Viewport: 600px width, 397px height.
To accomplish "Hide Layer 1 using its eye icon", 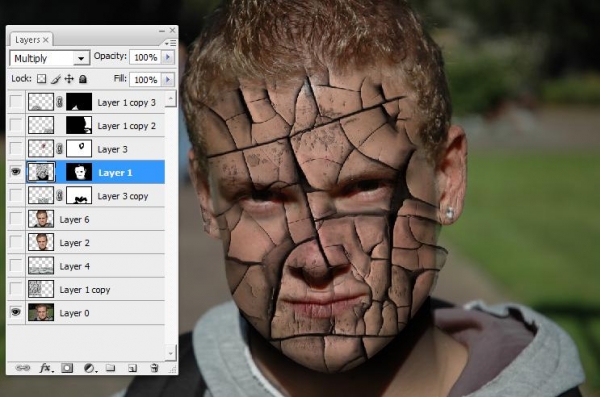I will pos(16,172).
